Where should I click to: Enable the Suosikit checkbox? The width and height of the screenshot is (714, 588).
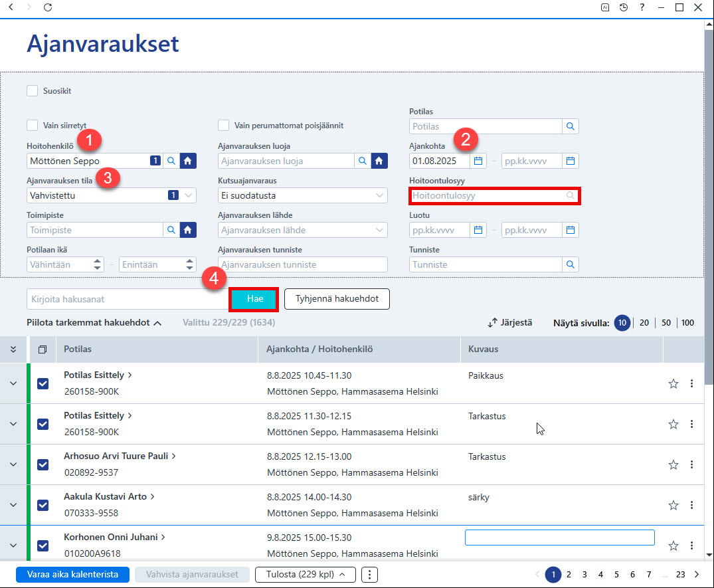pyautogui.click(x=33, y=90)
